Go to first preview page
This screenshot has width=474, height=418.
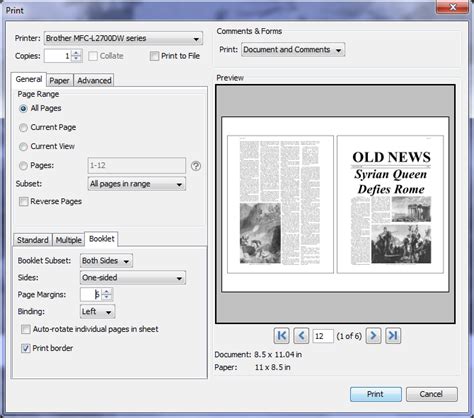(x=281, y=335)
